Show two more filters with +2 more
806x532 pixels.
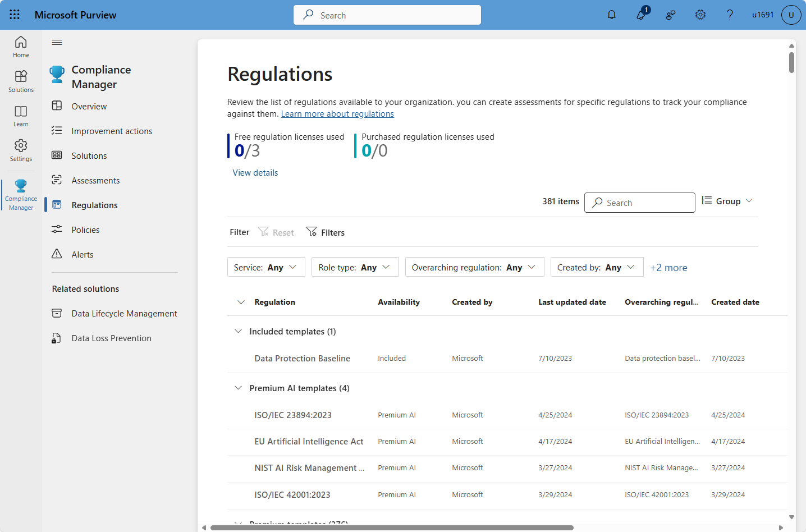[x=668, y=268]
